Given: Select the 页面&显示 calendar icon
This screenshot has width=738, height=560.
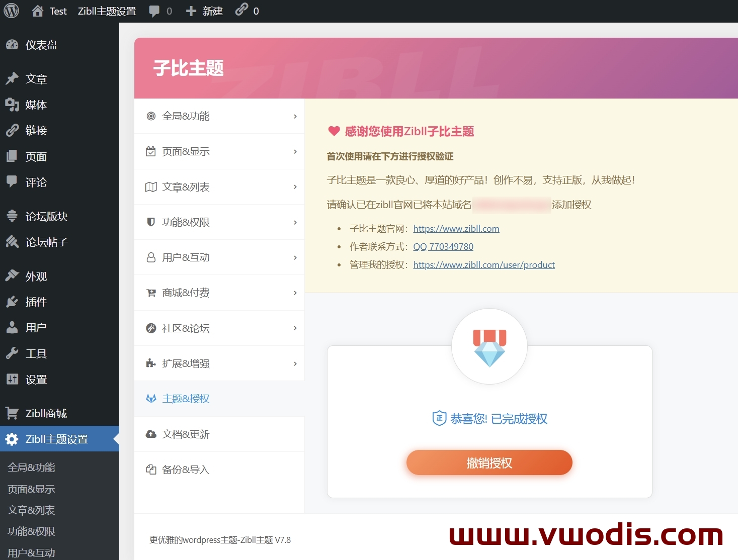Looking at the screenshot, I should click(x=150, y=151).
